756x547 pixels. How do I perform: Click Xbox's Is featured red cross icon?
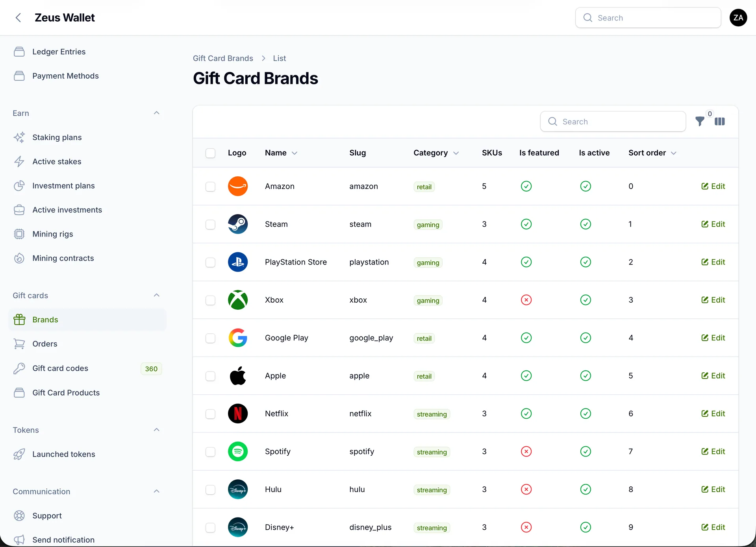tap(526, 300)
